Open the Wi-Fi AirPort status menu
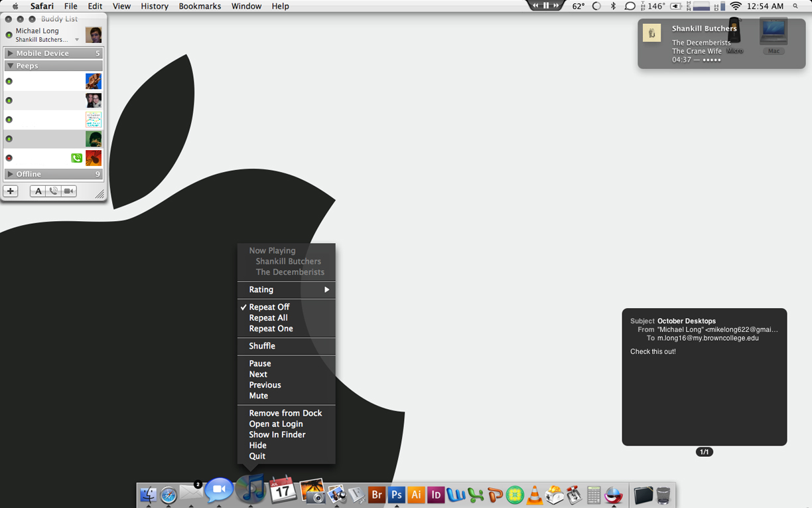Image resolution: width=812 pixels, height=508 pixels. click(735, 6)
